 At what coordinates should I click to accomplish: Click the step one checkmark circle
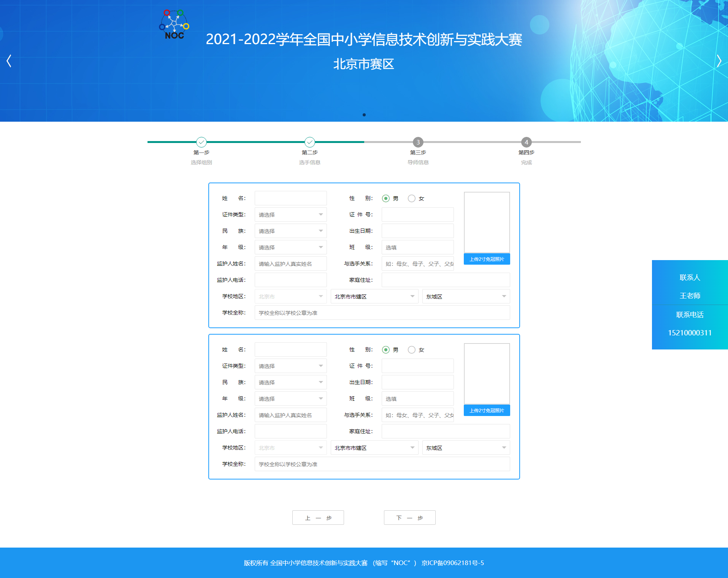pos(201,142)
